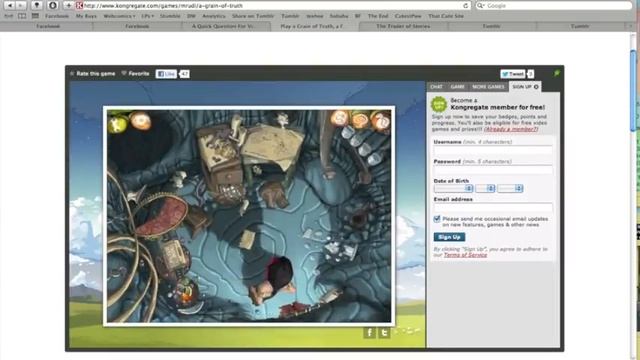Viewport: 640px width, 360px height.
Task: Click into the Username field
Action: (493, 150)
